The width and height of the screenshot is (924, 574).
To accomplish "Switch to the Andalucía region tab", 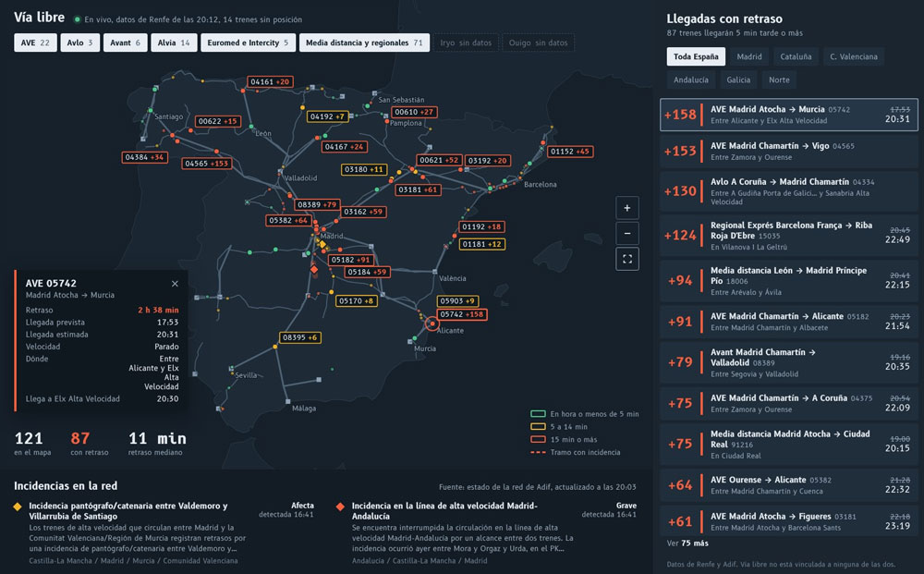I will tap(691, 79).
